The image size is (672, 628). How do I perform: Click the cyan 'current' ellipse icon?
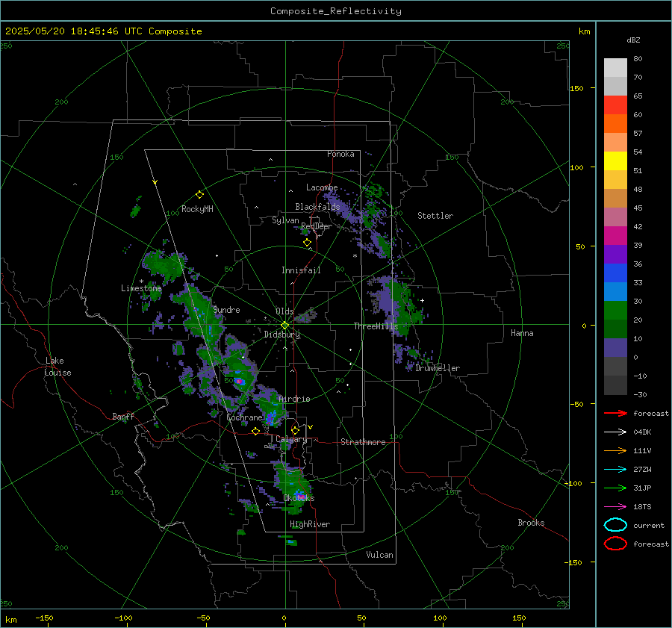point(615,525)
